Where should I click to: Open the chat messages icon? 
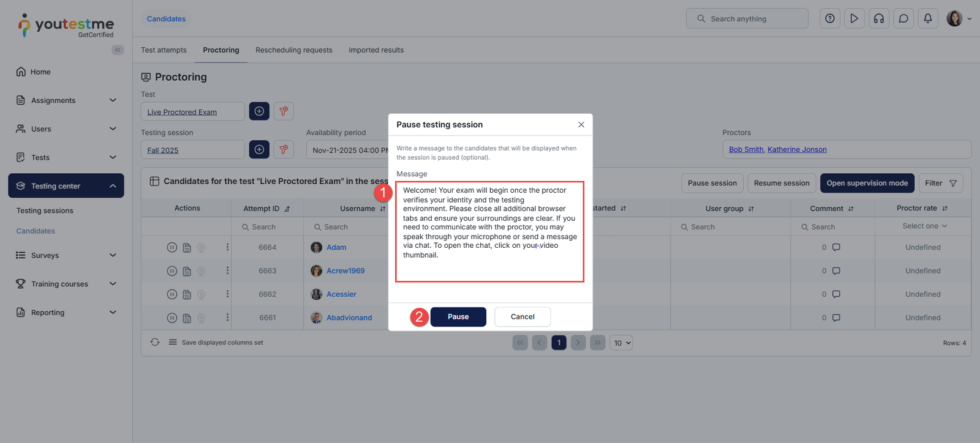click(x=903, y=19)
